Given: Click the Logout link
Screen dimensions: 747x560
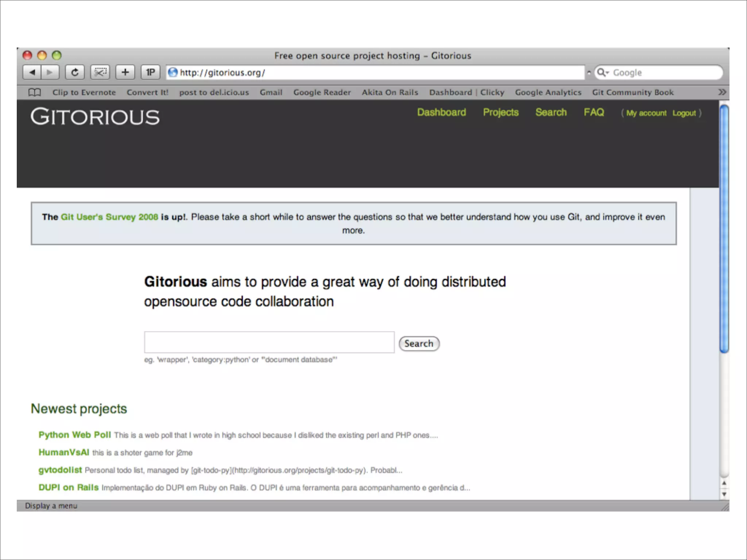Looking at the screenshot, I should click(x=684, y=113).
